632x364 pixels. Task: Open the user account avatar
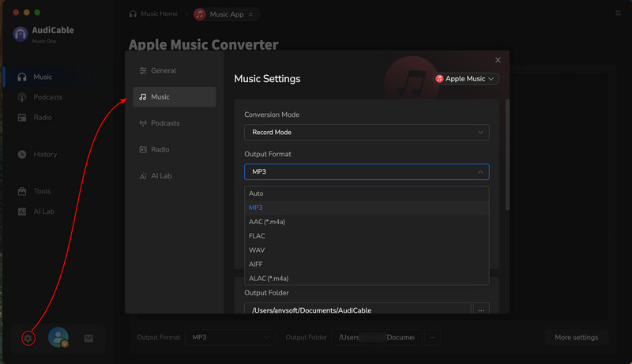coord(58,337)
